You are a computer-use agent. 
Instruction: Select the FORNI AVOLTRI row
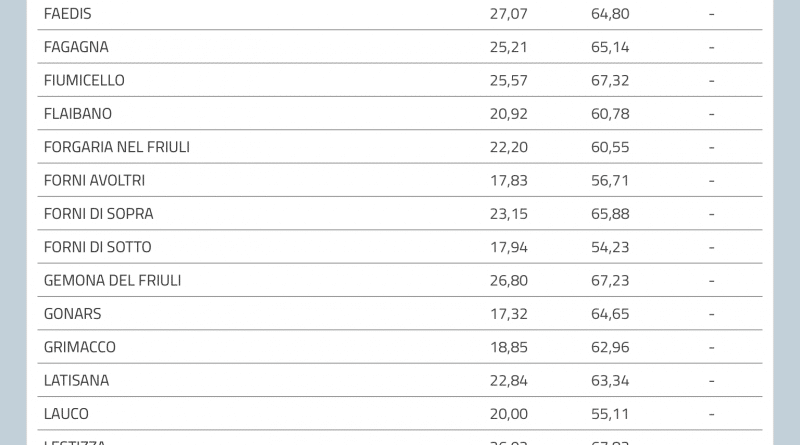(94, 181)
